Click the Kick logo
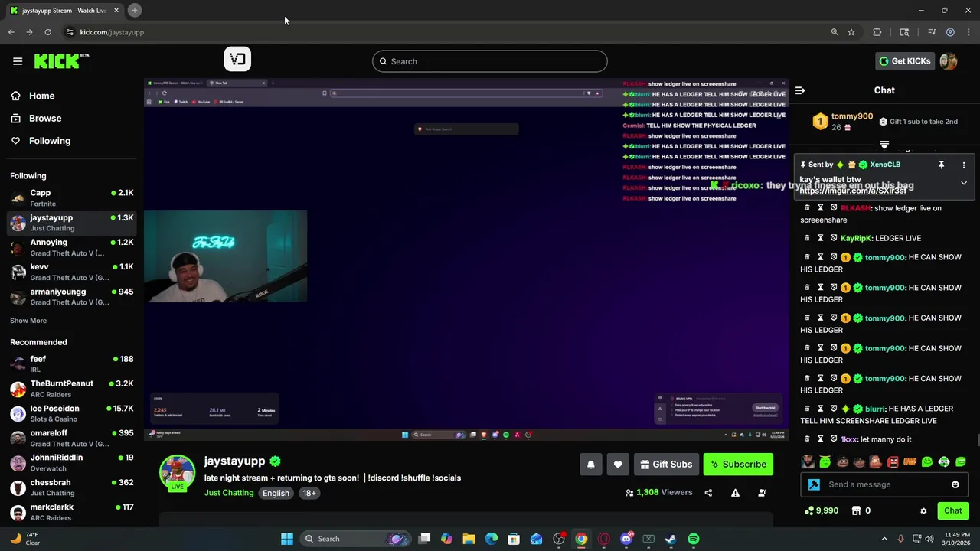This screenshot has width=980, height=551. tap(61, 61)
